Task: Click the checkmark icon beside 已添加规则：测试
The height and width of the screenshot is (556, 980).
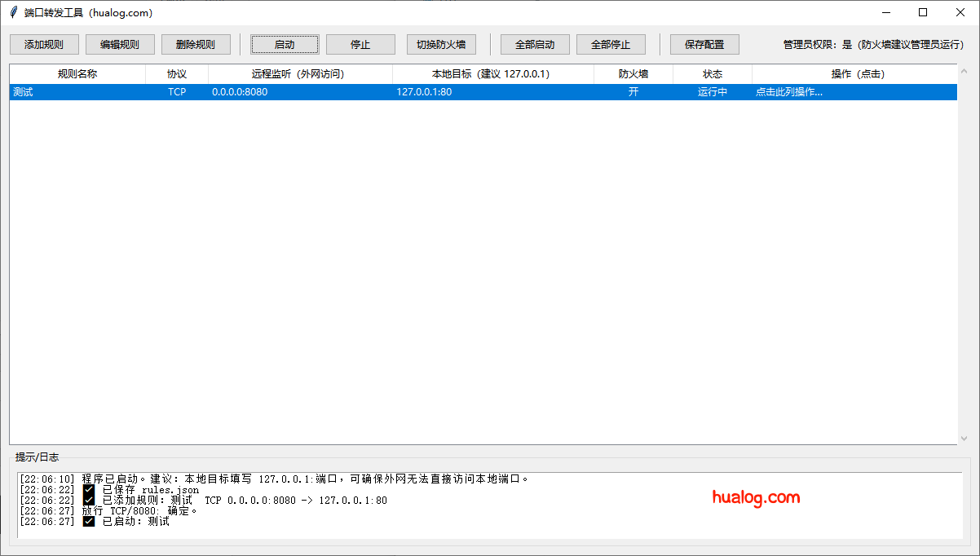Action: tap(89, 501)
